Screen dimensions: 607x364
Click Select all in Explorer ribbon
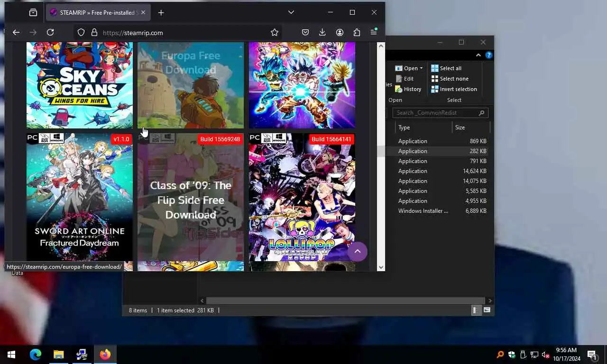pyautogui.click(x=446, y=68)
